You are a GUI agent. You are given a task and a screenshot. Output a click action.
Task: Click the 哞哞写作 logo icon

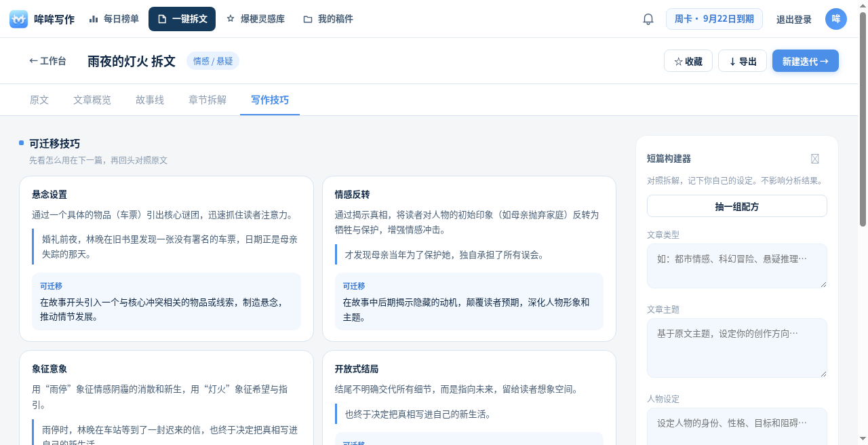(x=19, y=19)
